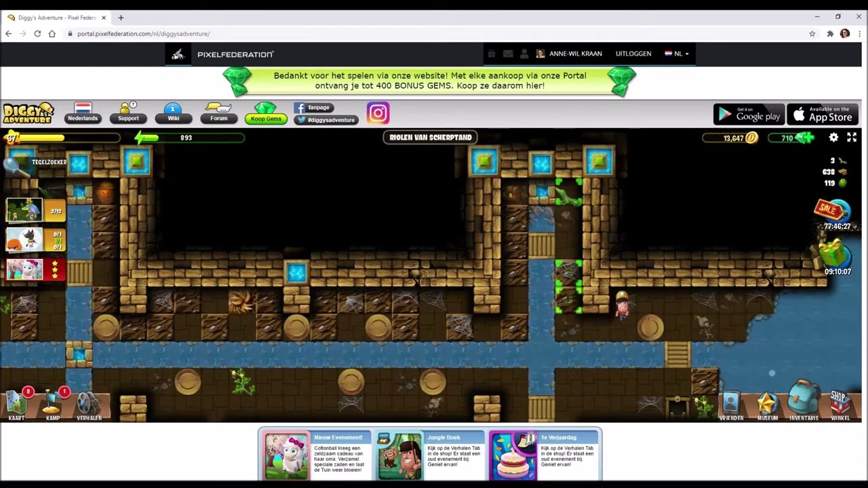Open the Verhalen film reel icon
The image size is (868, 488).
click(88, 405)
